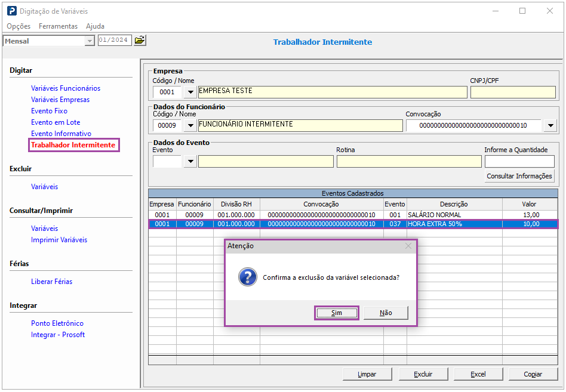566x392 pixels.
Task: Click the open folder icon beside date field
Action: (x=140, y=40)
